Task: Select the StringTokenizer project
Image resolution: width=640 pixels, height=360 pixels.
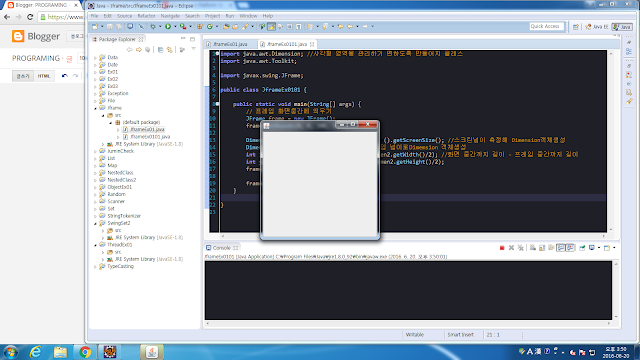Action: pos(124,216)
